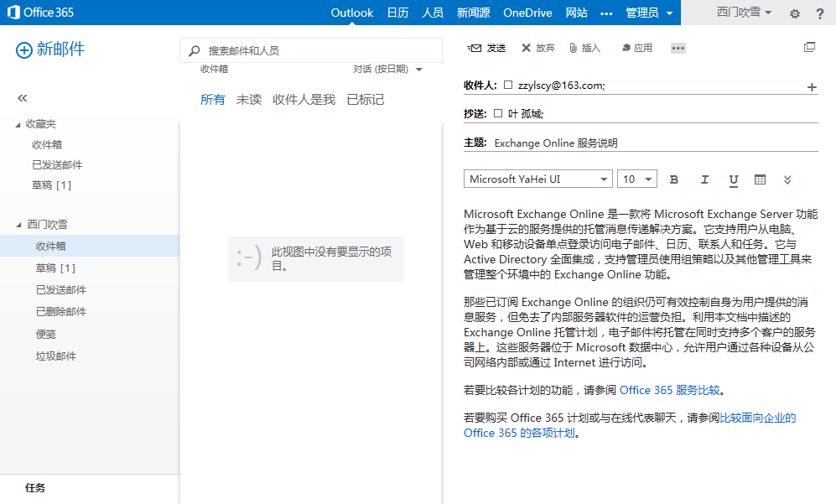Open the 应用 apps add-in button
This screenshot has height=504, width=836.
637,48
